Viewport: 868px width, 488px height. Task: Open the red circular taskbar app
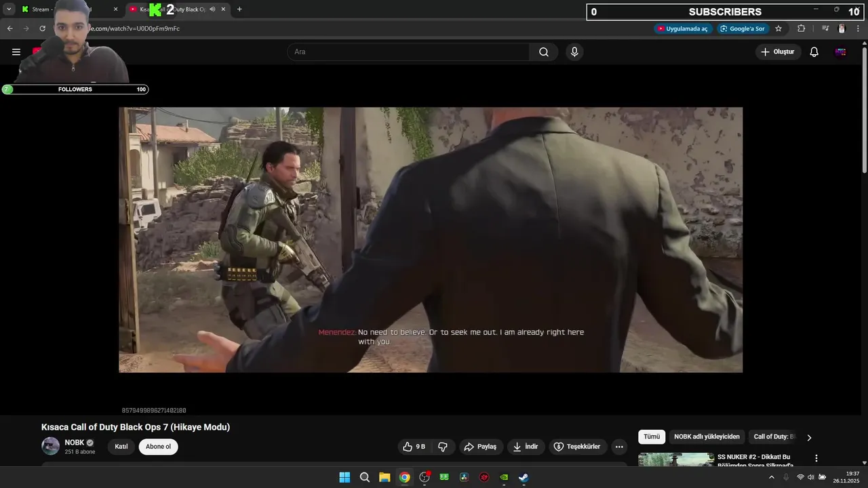(484, 477)
